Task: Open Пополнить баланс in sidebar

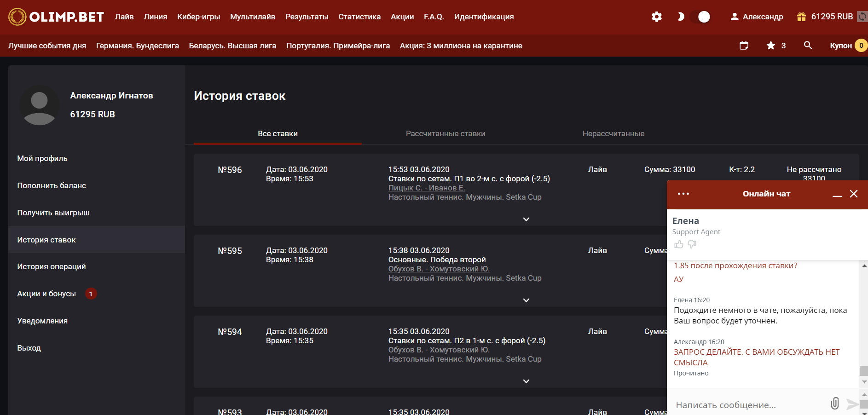Action: 52,185
